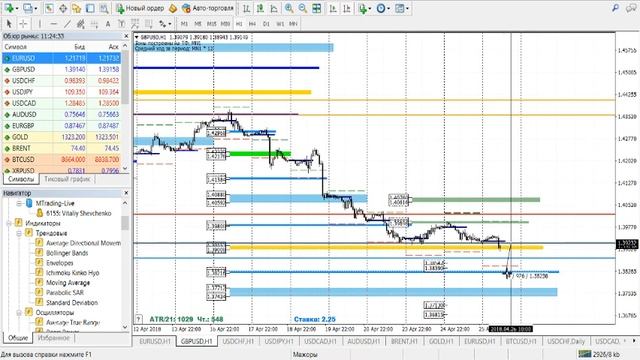Toggle the Market Watch window icon
Screen dimensions: 640x360
(x=49, y=8)
